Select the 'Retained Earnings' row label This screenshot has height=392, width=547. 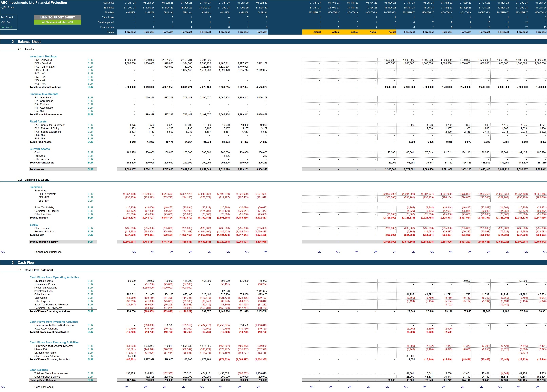click(x=44, y=232)
